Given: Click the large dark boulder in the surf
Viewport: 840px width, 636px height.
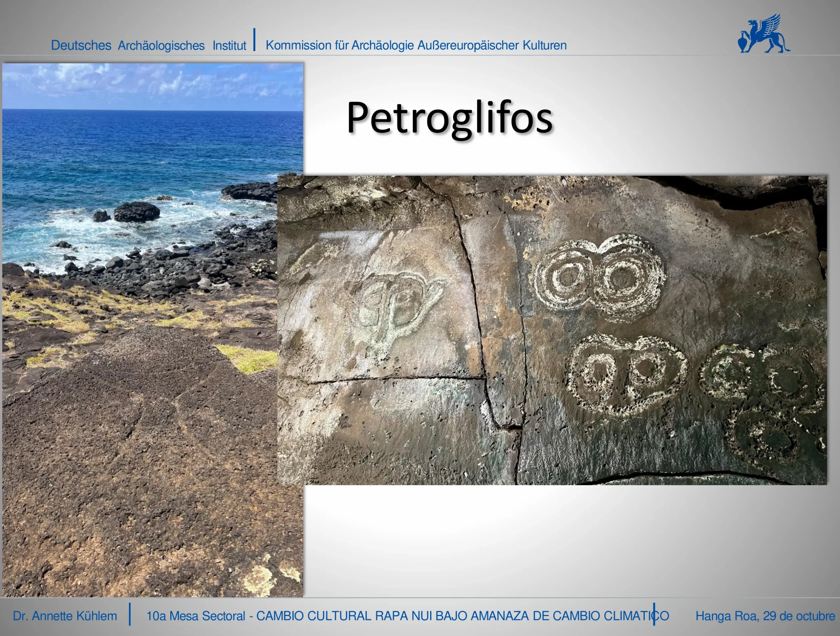Looking at the screenshot, I should pyautogui.click(x=137, y=212).
